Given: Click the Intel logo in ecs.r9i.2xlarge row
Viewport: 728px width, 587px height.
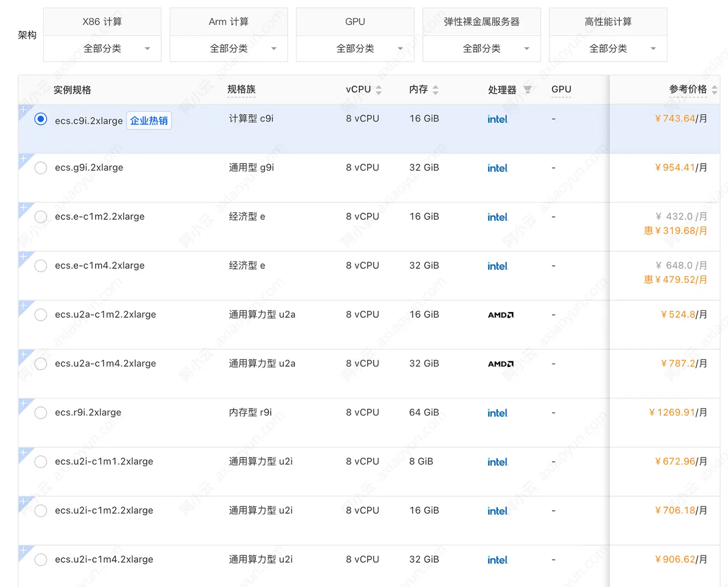Looking at the screenshot, I should (498, 413).
